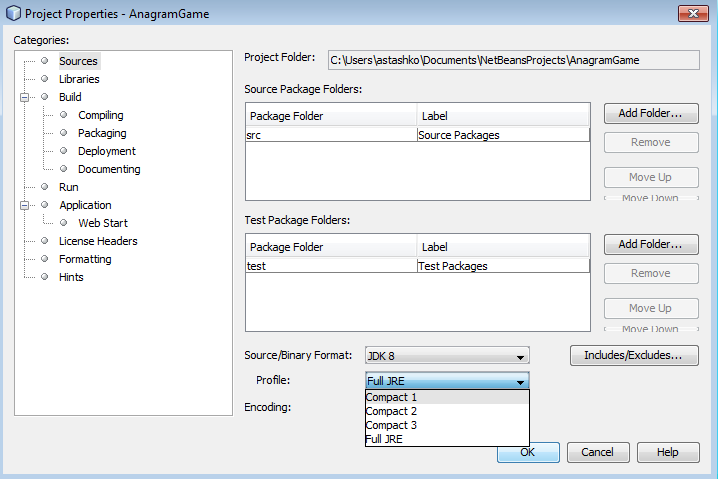Click the Project Folder path field
The image size is (718, 479).
tap(513, 60)
